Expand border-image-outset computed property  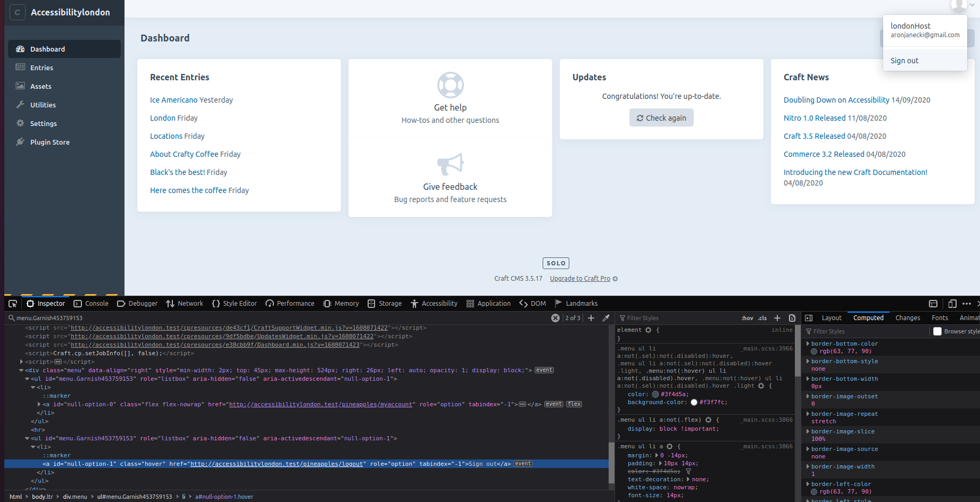tap(808, 396)
